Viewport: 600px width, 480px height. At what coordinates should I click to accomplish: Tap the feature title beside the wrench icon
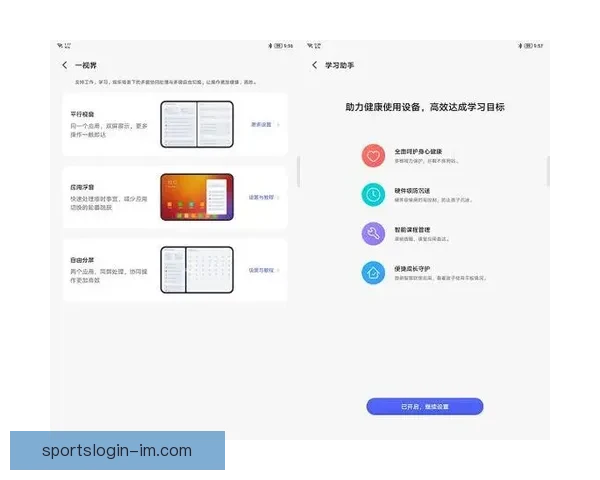pyautogui.click(x=412, y=229)
